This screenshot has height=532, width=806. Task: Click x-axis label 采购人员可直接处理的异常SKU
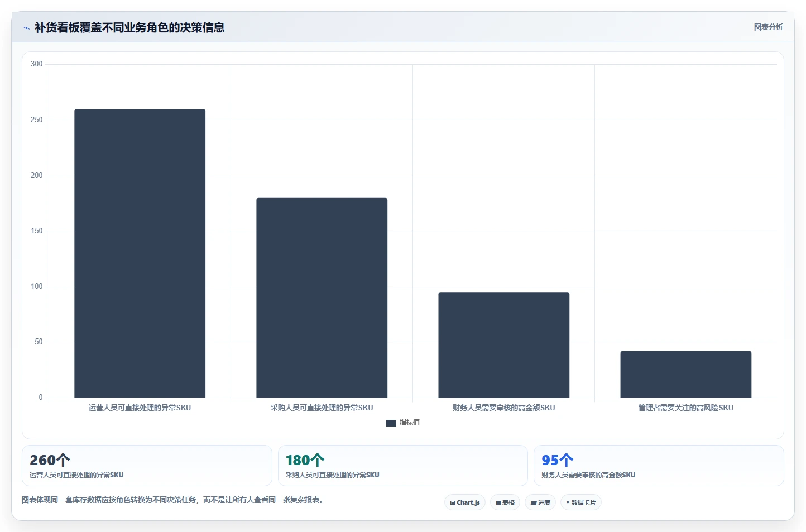[322, 408]
